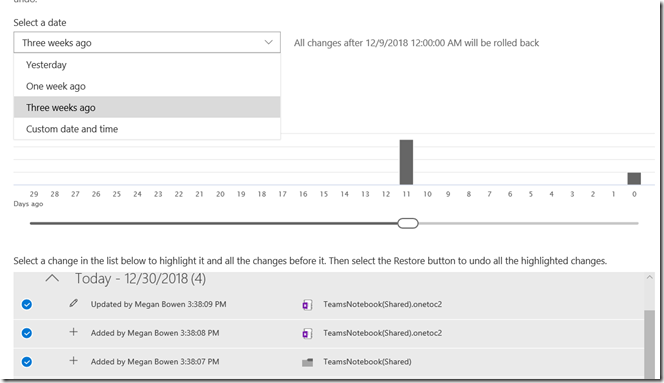664x383 pixels.
Task: Click the rollback notice about 12/9/2018
Action: tap(417, 43)
